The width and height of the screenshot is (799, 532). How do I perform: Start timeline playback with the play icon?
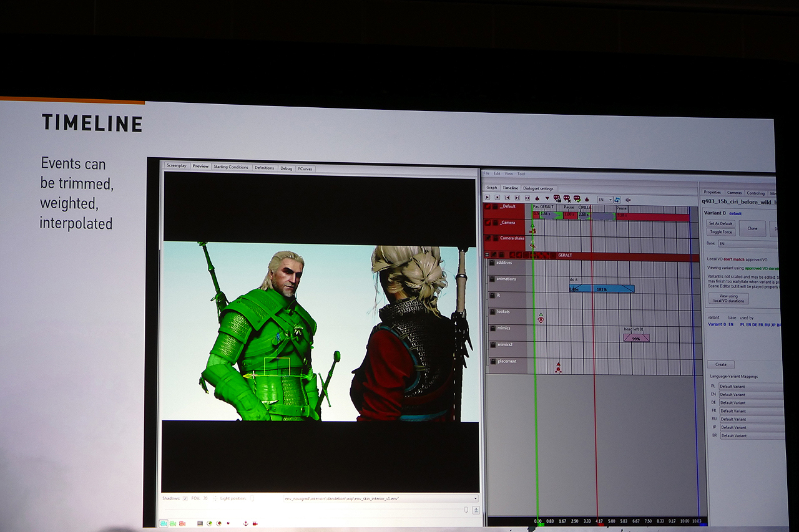pos(488,197)
